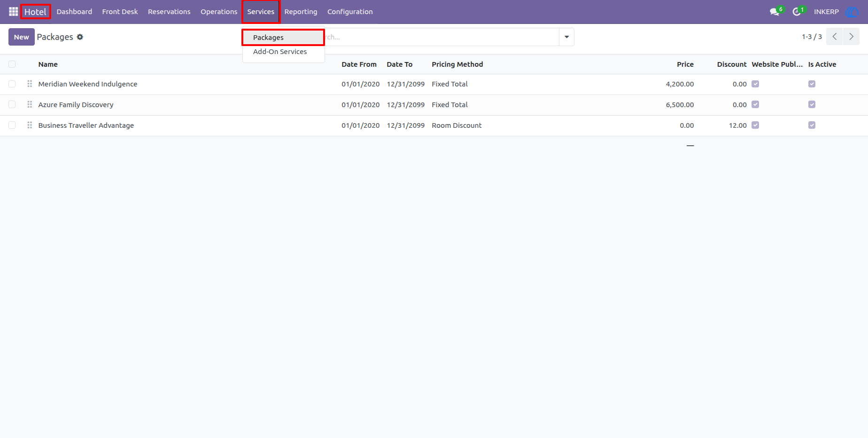Sort by the Date From column header
Viewport: 868px width, 438px height.
click(x=359, y=64)
